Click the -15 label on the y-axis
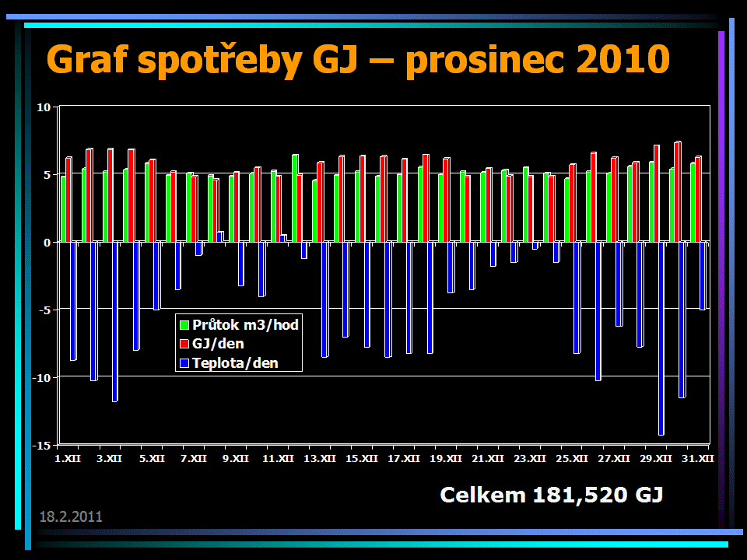 pyautogui.click(x=42, y=445)
